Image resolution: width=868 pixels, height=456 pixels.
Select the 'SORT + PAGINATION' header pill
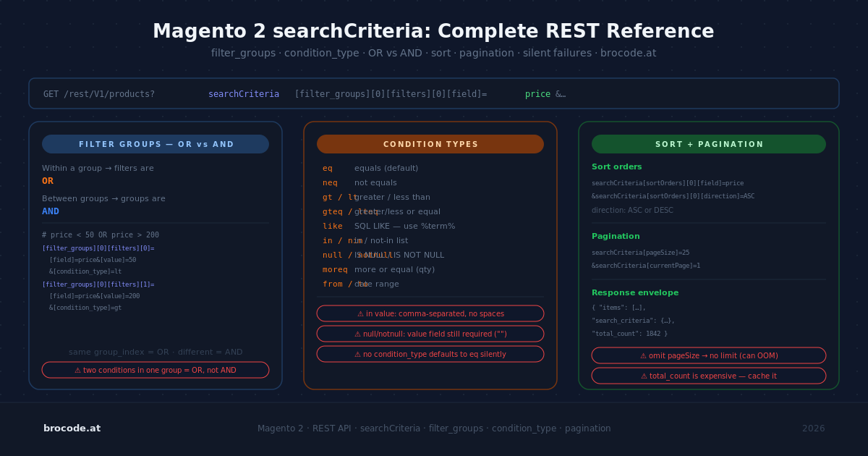709,144
